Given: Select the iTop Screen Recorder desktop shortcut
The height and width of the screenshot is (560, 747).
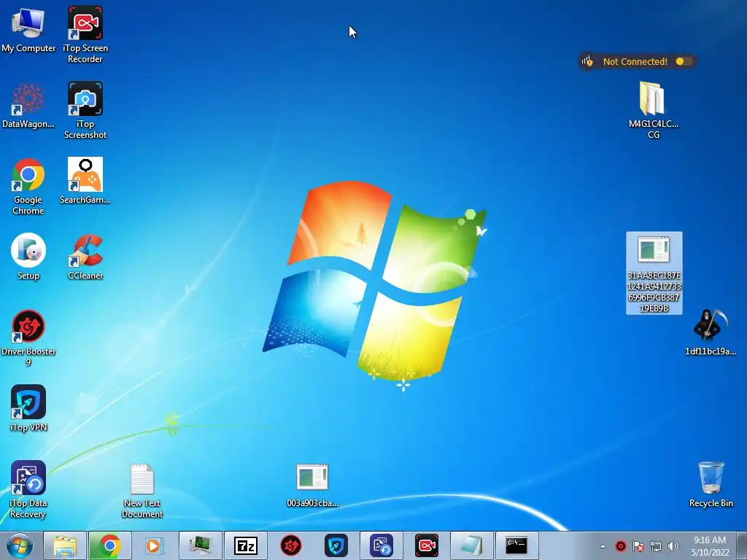Looking at the screenshot, I should 85,34.
